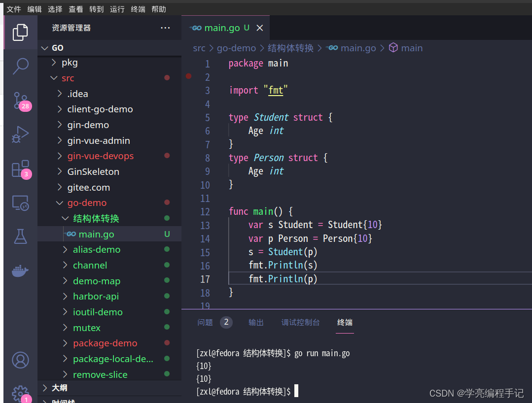Click line number 13 in gutter
Viewport: 532px width, 403px height.
[x=205, y=226]
